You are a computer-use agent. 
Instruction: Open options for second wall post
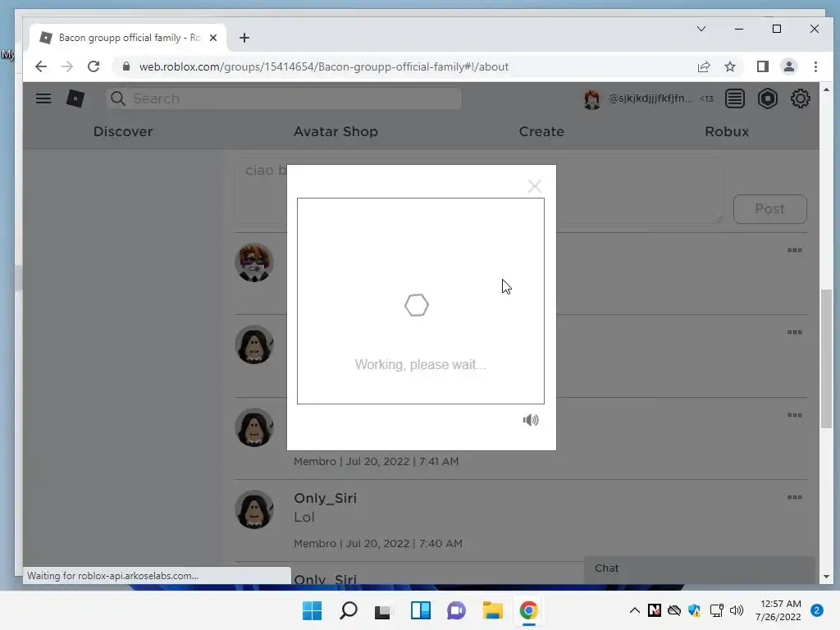point(794,332)
